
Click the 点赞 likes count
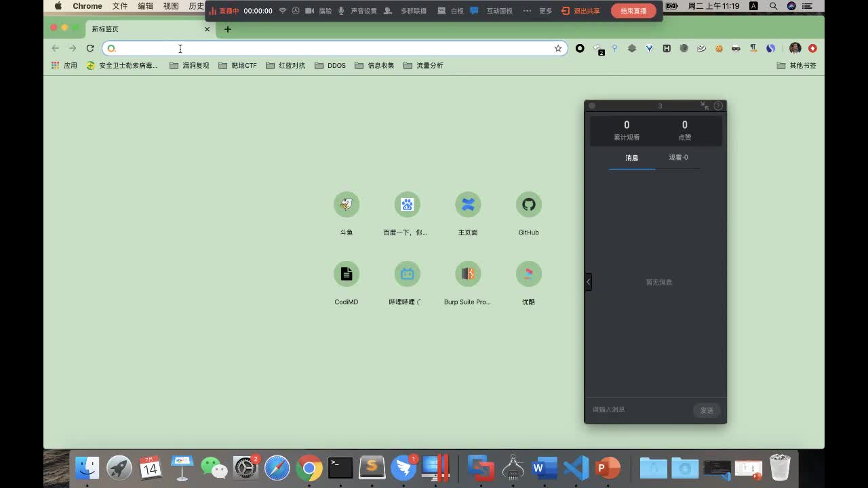point(685,130)
